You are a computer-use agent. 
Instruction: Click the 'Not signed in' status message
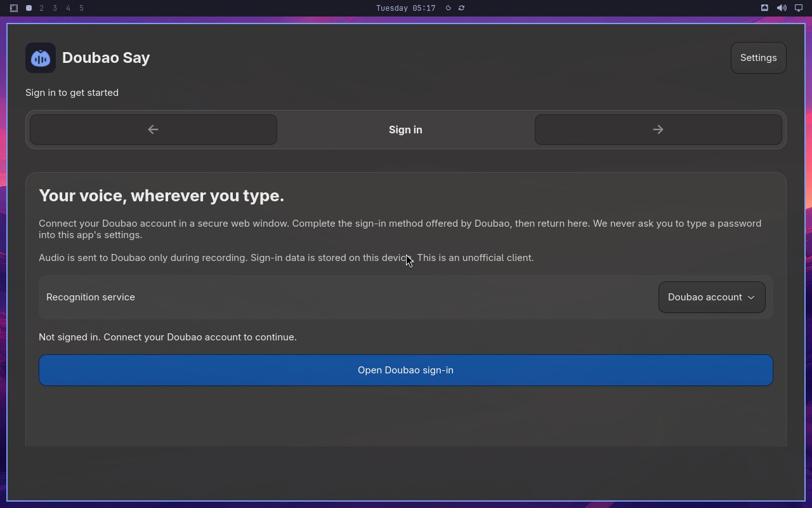(167, 337)
